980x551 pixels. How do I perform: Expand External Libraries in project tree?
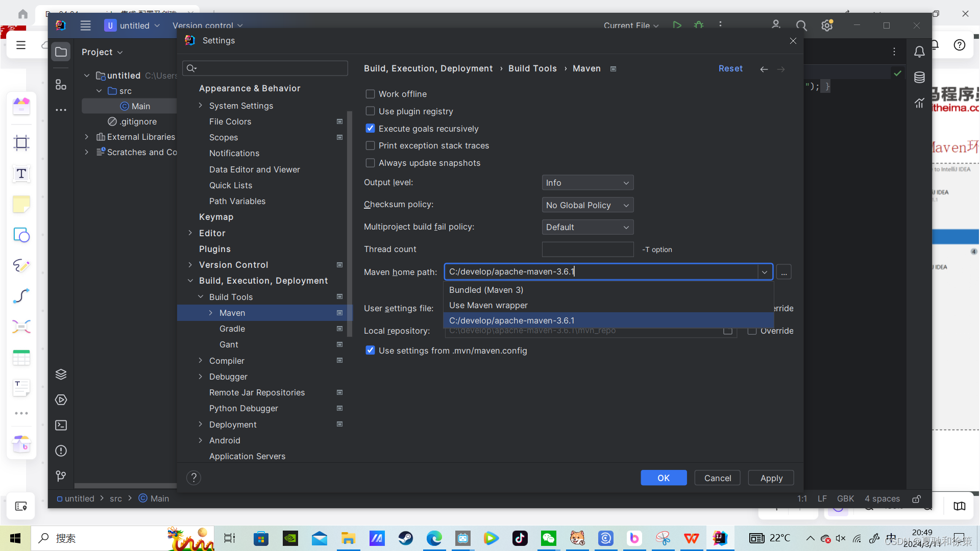point(86,137)
